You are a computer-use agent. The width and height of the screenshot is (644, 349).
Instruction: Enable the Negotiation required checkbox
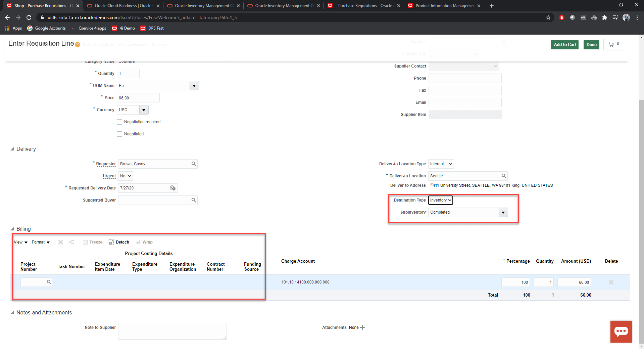click(119, 122)
